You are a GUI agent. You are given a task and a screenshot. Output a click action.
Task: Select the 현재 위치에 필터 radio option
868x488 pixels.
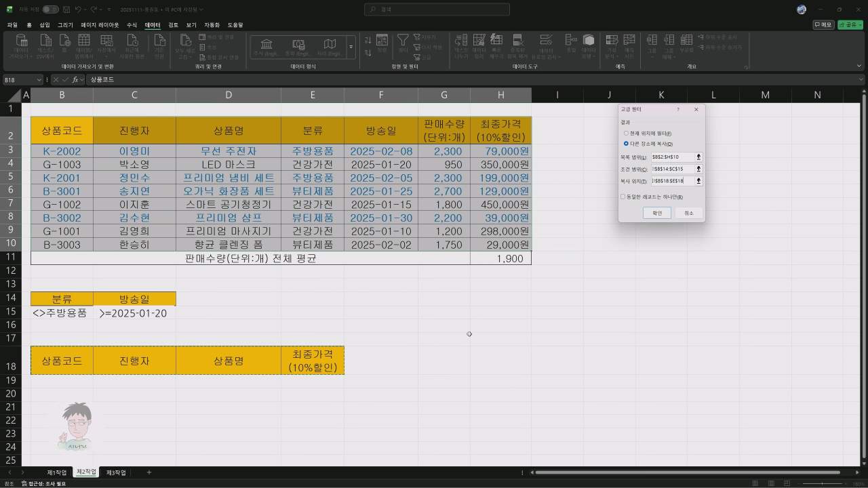click(626, 134)
